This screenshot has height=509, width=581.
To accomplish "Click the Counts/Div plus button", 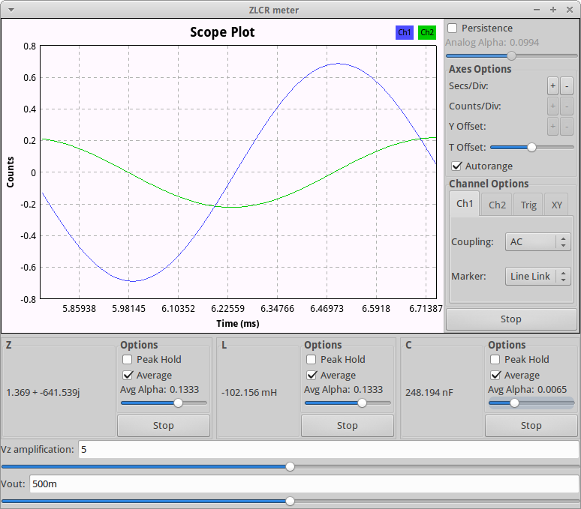I will [552, 107].
